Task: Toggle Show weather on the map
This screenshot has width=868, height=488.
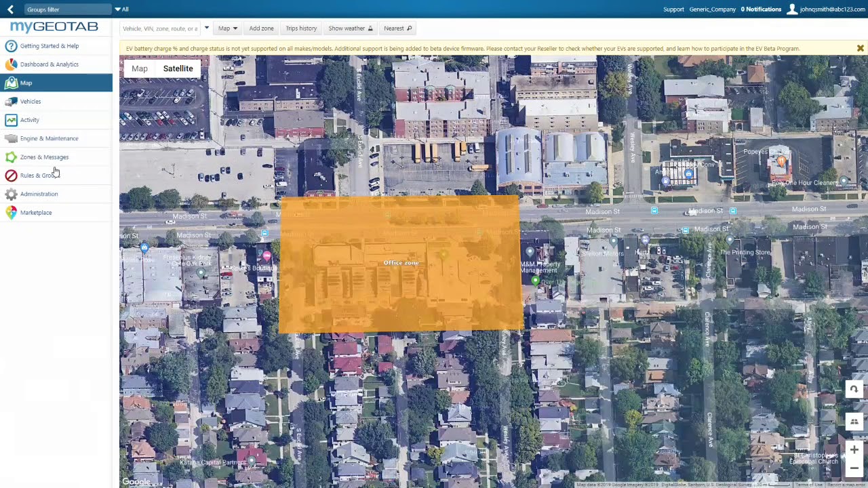Action: coord(351,28)
